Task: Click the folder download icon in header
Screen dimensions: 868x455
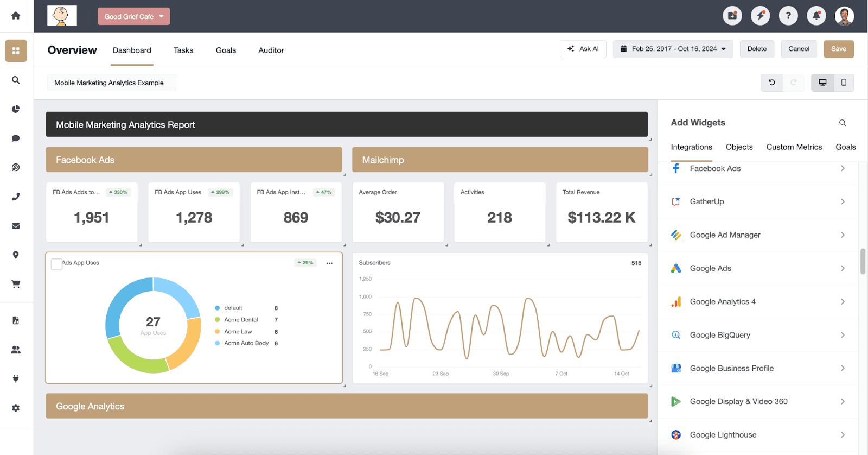Action: point(732,16)
